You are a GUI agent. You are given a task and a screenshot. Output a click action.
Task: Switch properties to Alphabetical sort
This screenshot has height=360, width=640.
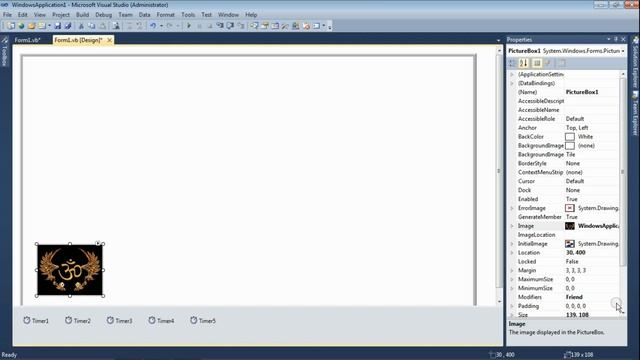(524, 63)
